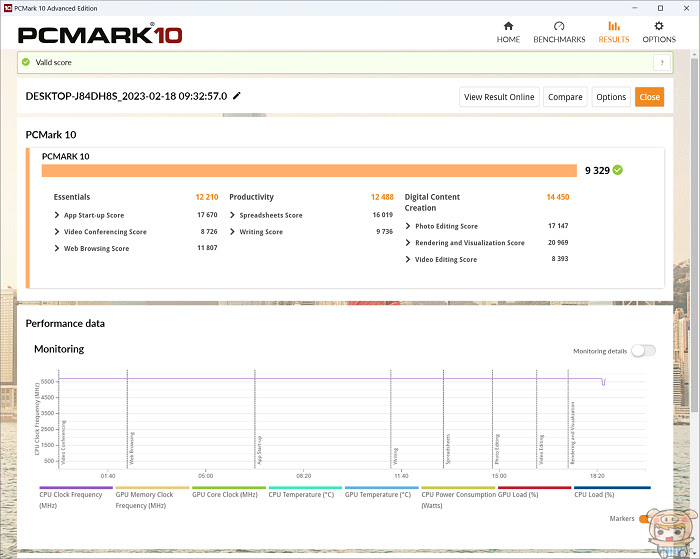Screen dimensions: 700x559
Task: Open the Results bar chart icon
Action: [x=614, y=26]
